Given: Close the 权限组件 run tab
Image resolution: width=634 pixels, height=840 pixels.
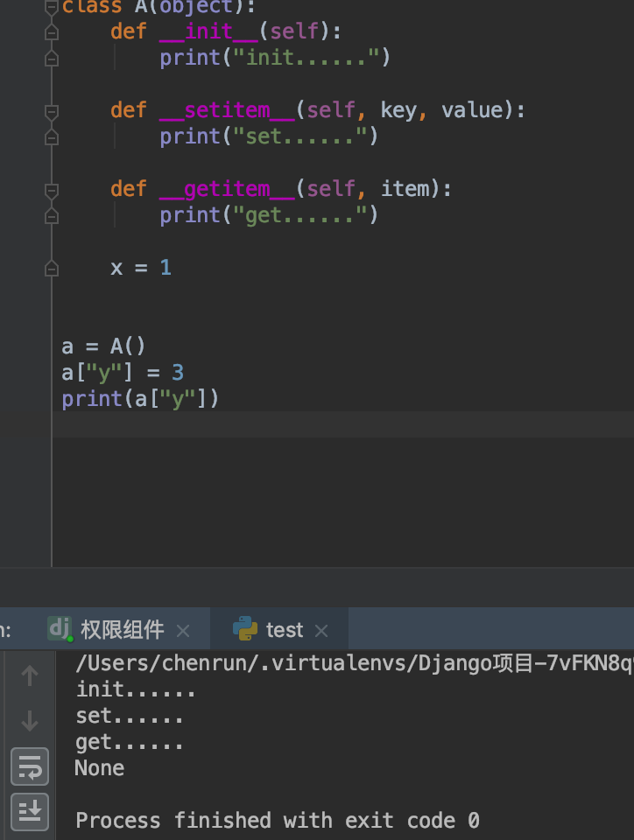Looking at the screenshot, I should tap(183, 630).
